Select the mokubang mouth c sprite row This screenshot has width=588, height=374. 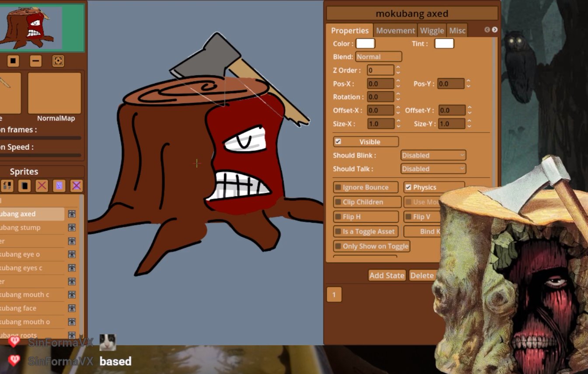point(32,295)
